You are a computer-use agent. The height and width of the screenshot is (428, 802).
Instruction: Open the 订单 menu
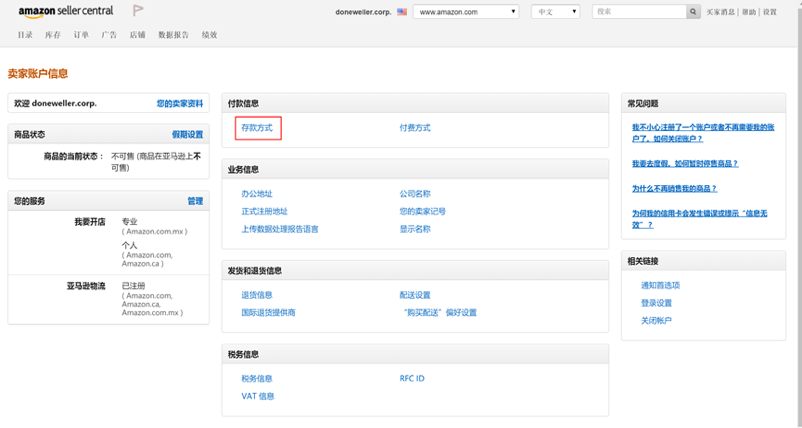click(81, 35)
